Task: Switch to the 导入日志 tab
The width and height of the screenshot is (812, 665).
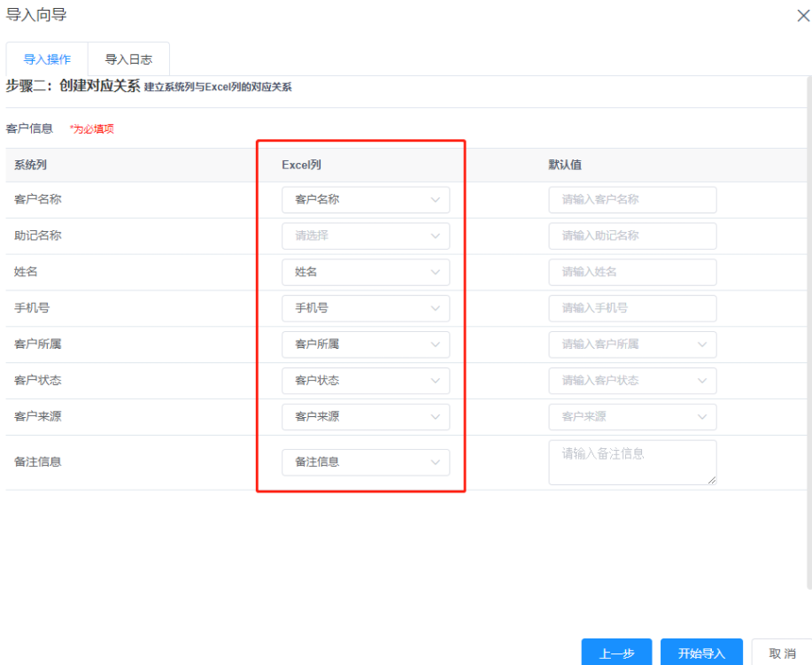Action: 128,58
